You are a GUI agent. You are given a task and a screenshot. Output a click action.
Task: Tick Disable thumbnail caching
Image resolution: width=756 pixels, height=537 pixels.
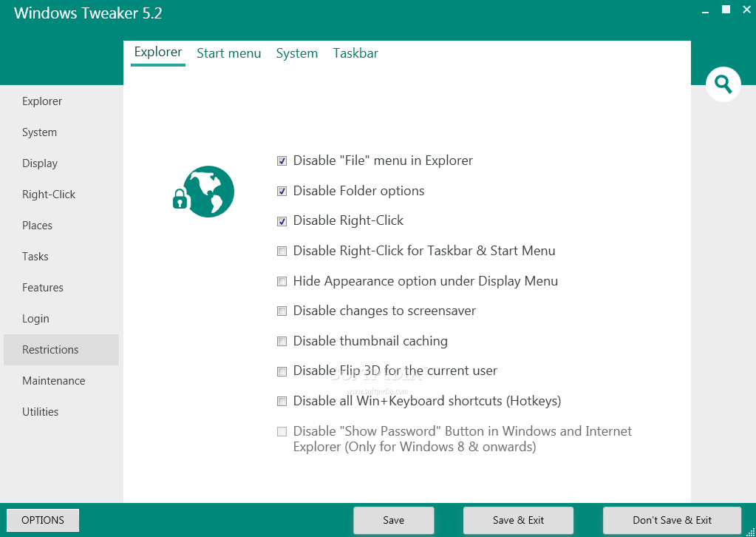click(x=282, y=342)
